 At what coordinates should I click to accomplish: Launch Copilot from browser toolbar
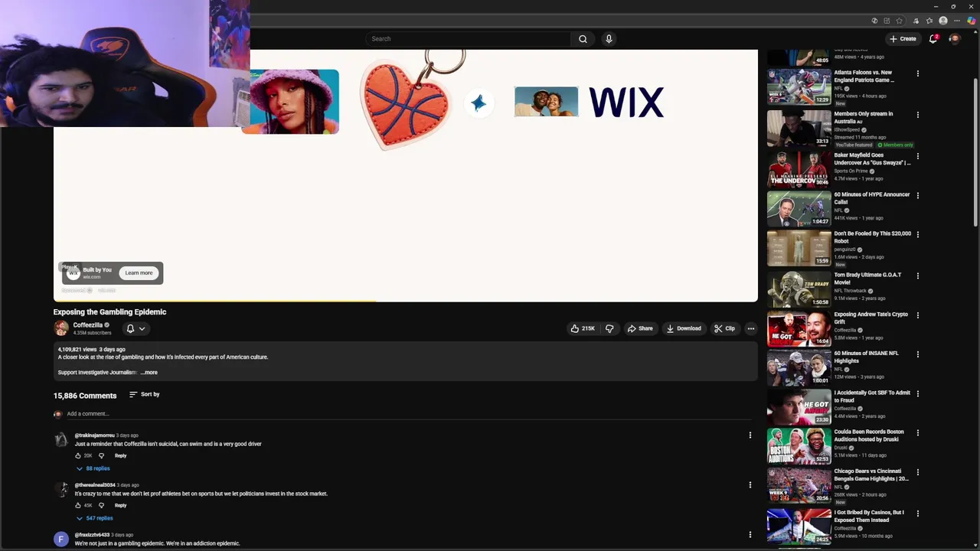tap(971, 21)
